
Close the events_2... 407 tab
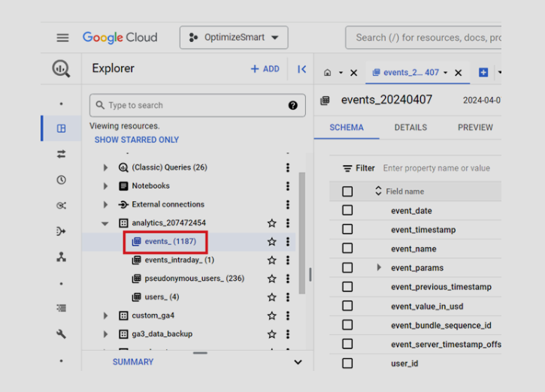pyautogui.click(x=459, y=73)
